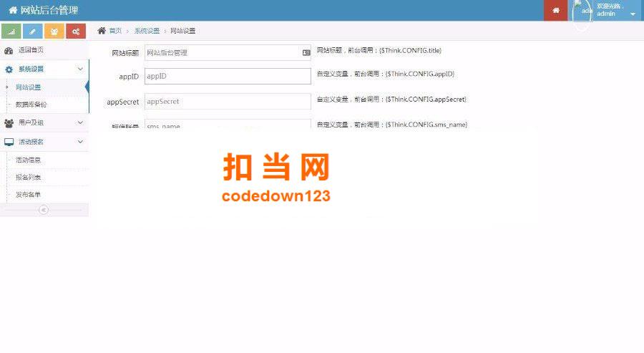Screen dimensions: 644x353
Task: Expand the 用户及组 chevron
Action: point(80,122)
